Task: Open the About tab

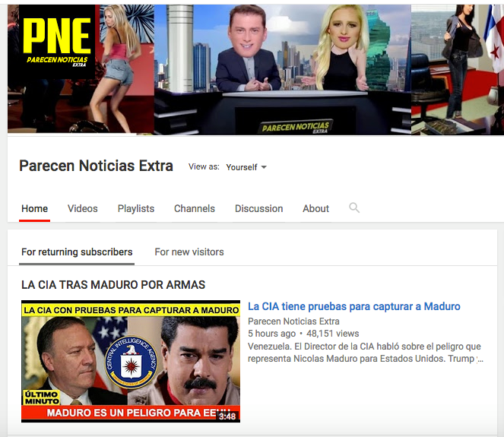Action: (316, 208)
